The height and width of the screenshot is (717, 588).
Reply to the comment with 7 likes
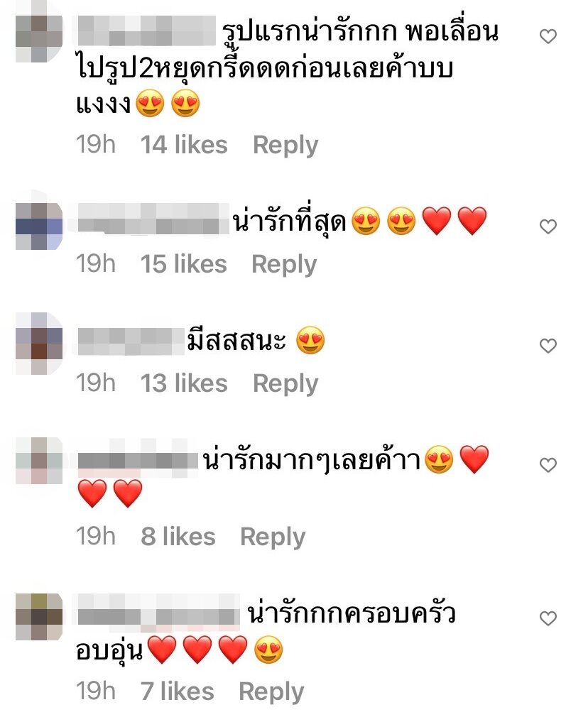[x=271, y=692]
